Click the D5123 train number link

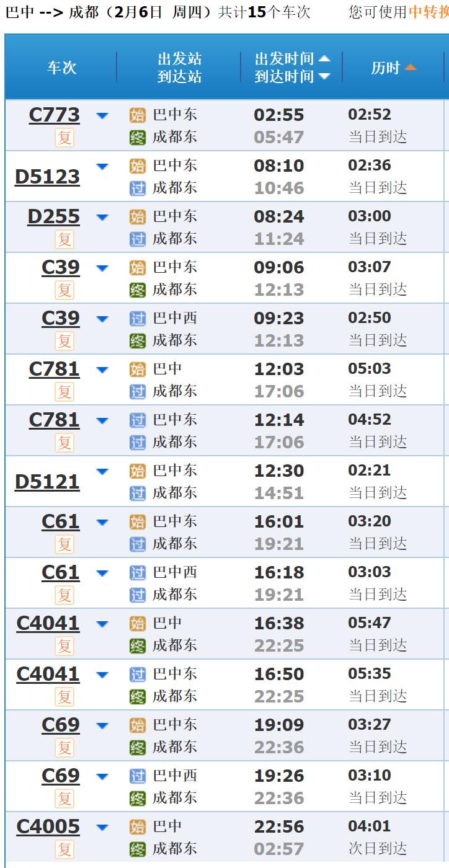coord(47,177)
